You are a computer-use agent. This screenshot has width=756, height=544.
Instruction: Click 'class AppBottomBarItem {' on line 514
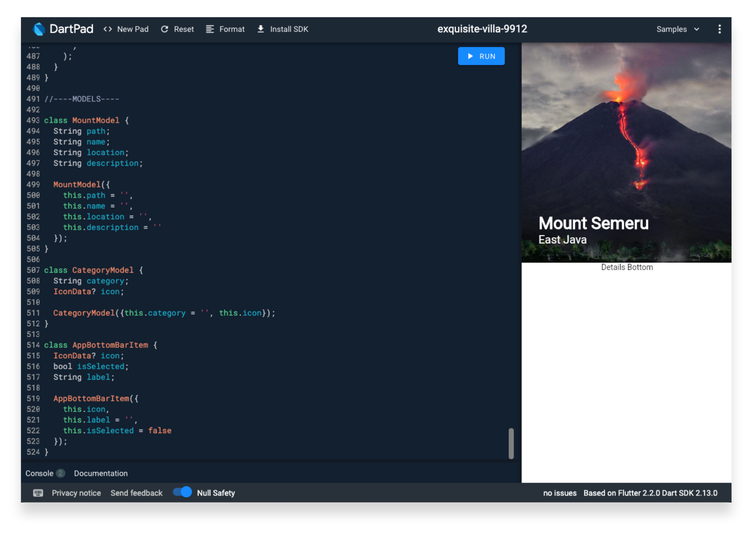click(101, 345)
